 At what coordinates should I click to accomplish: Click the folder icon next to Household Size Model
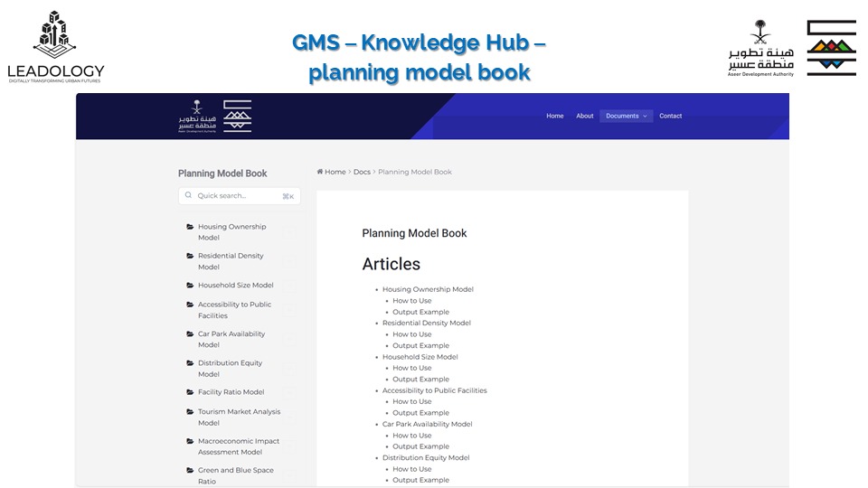pyautogui.click(x=190, y=286)
